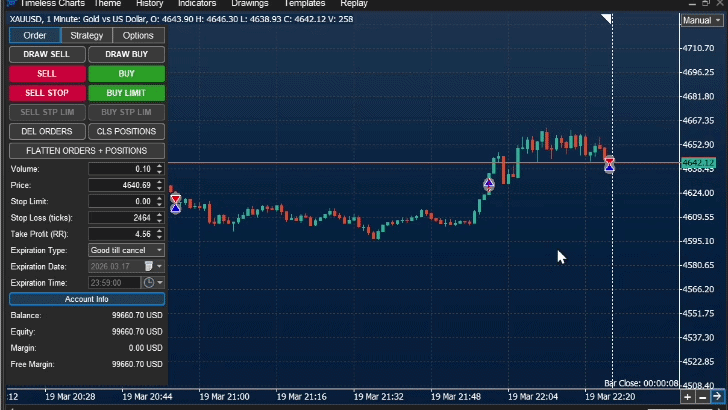This screenshot has width=728, height=410.
Task: Click the 4710.70 price axis label
Action: pyautogui.click(x=698, y=48)
